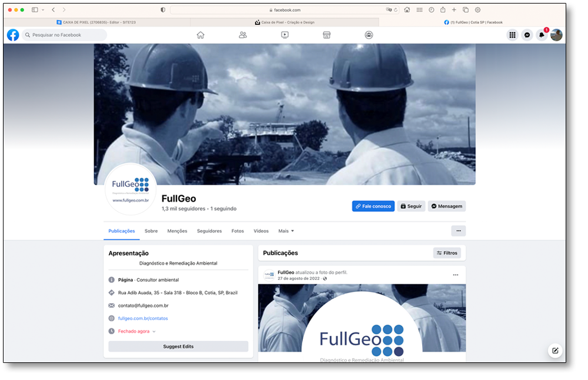Expand the Fechado agora hours chevron
This screenshot has height=380, width=588.
point(154,332)
